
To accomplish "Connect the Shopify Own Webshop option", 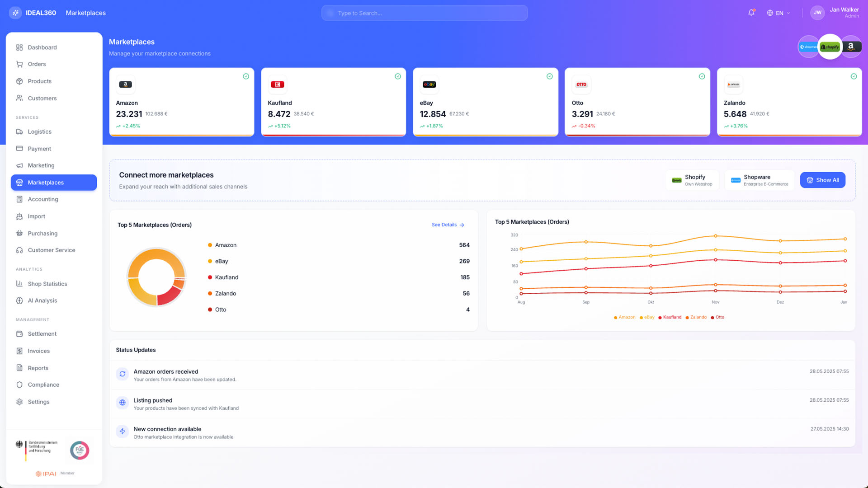I will click(x=692, y=180).
